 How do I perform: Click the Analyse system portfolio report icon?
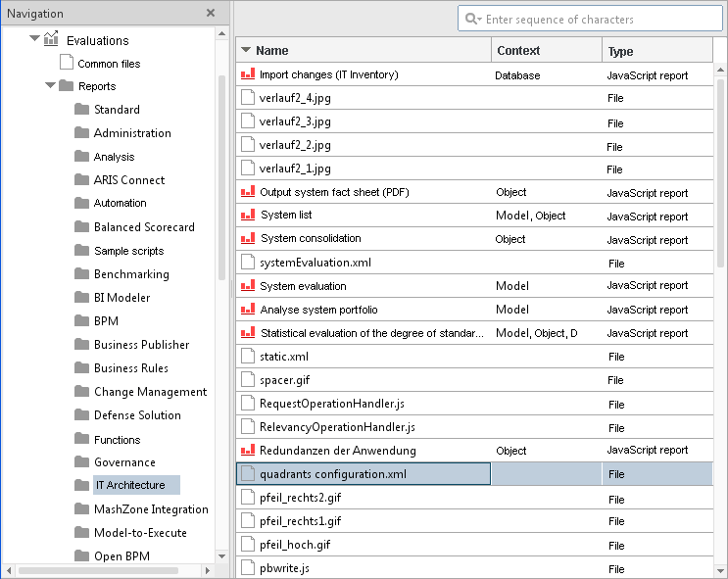pos(248,309)
